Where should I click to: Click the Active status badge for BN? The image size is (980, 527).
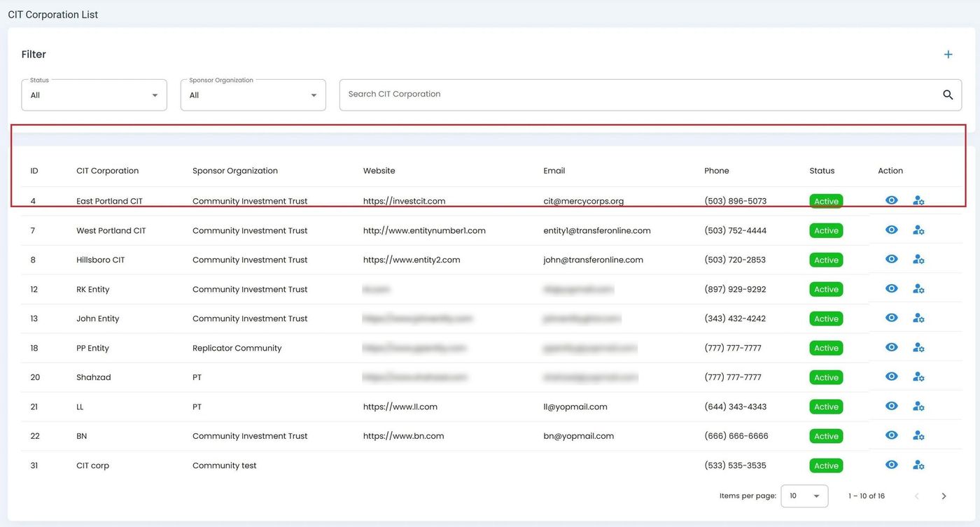826,436
